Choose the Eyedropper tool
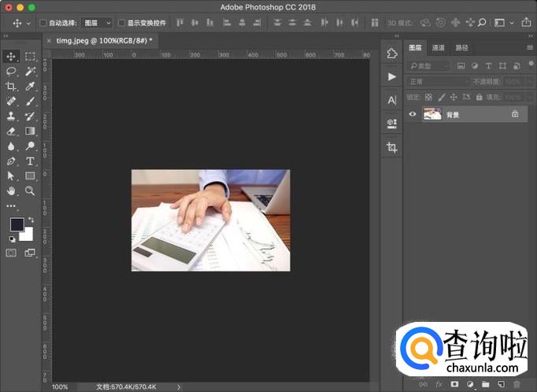Viewport: 537px width, 392px height. point(30,86)
